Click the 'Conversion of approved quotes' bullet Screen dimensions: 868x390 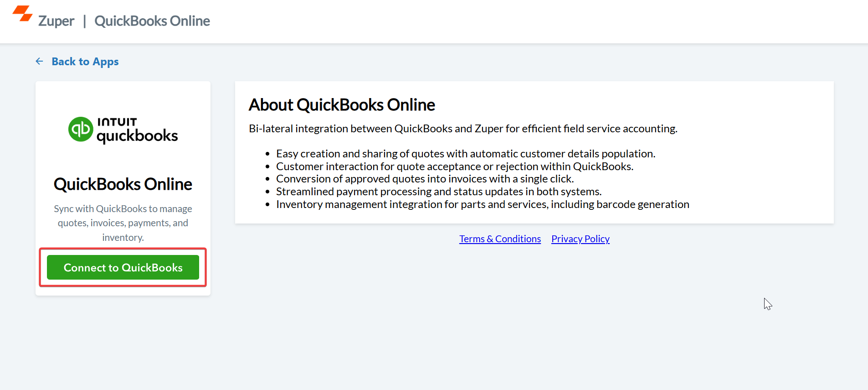[425, 179]
